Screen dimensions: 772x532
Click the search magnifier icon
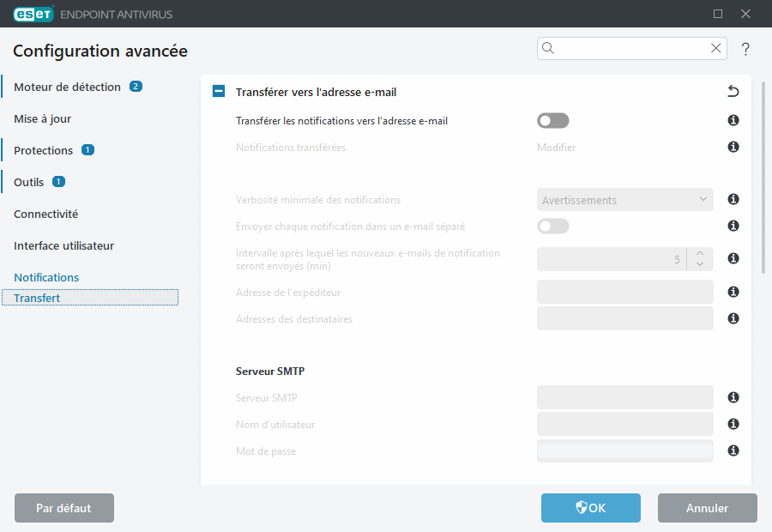548,48
